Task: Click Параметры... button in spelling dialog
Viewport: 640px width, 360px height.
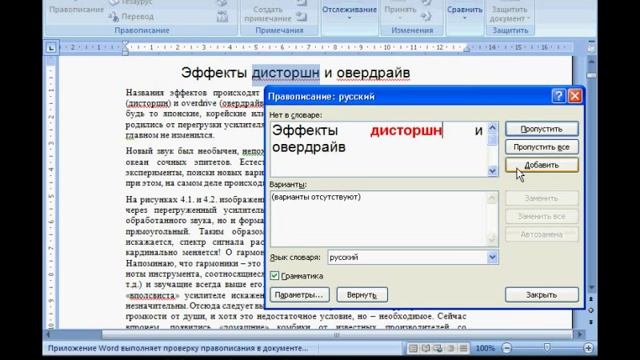Action: pos(300,295)
